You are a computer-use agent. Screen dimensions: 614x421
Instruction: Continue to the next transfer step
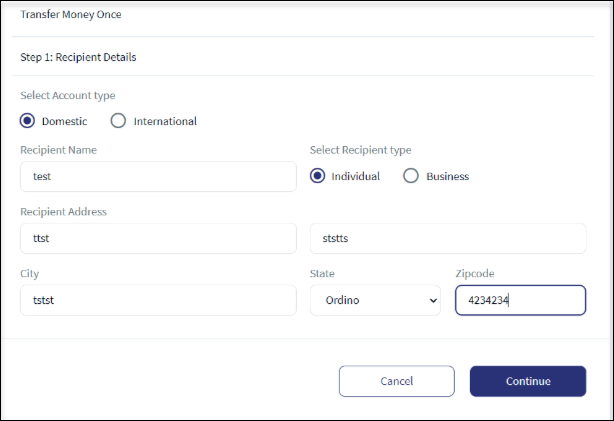[x=528, y=381]
